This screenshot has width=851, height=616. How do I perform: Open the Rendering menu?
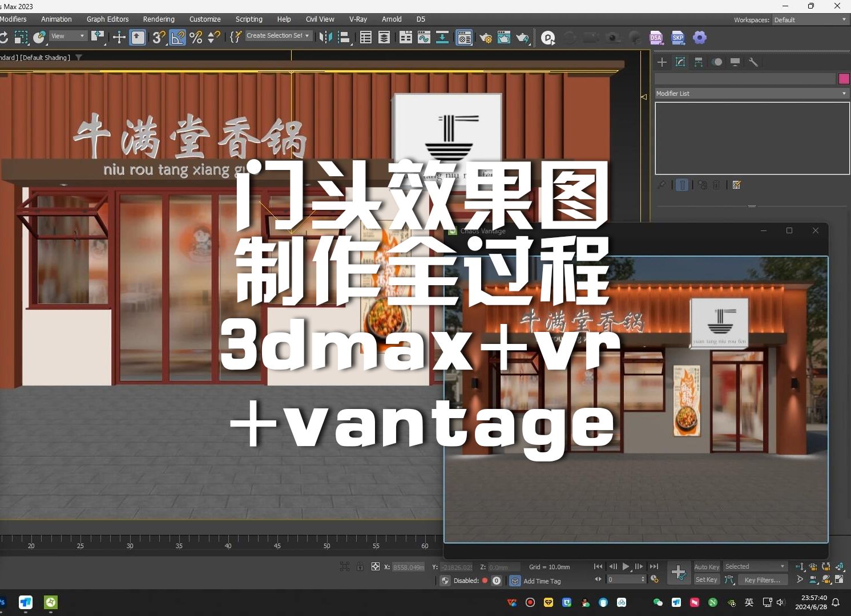159,19
